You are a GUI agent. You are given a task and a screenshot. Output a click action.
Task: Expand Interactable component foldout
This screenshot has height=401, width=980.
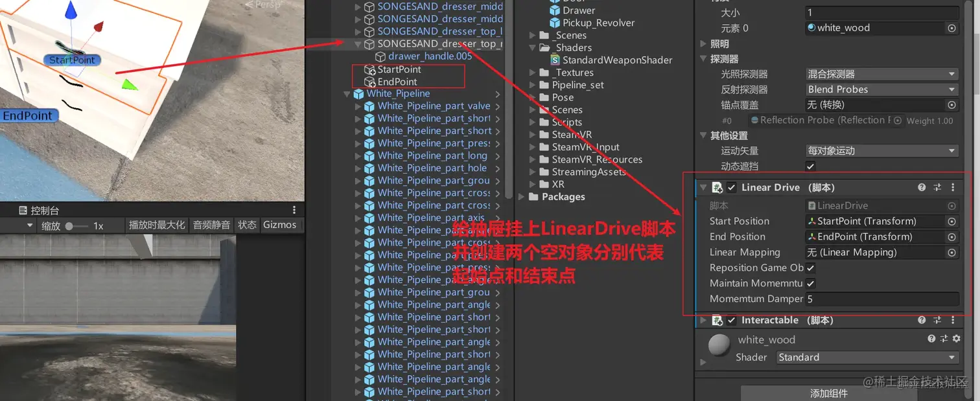point(703,320)
